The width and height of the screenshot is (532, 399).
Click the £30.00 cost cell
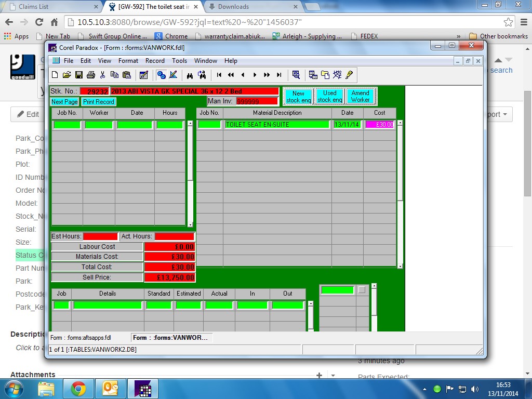click(x=380, y=125)
